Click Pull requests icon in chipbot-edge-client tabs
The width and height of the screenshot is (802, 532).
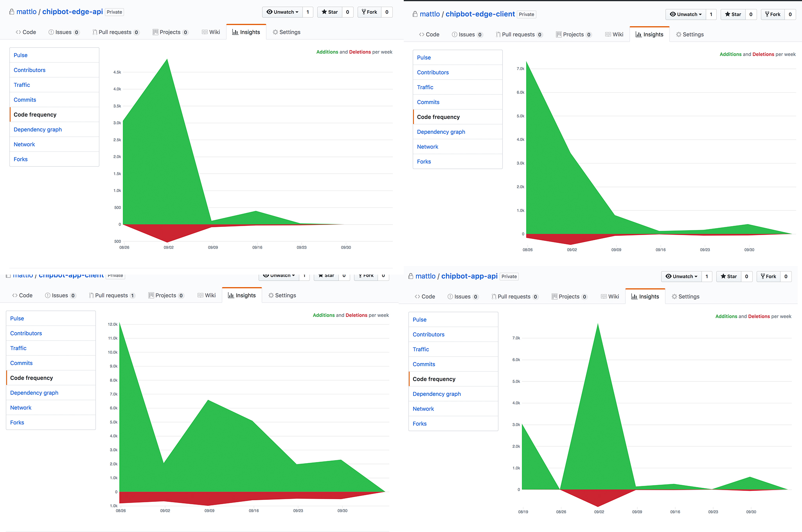point(498,34)
